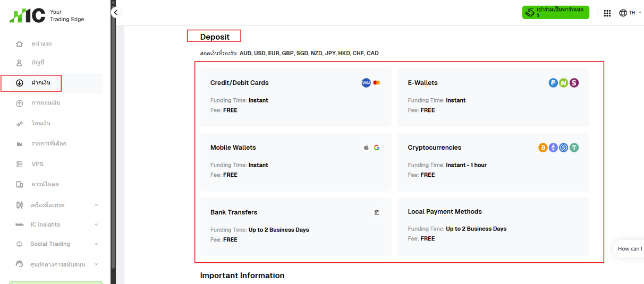Open the 'How can I' chat bubble
644x284 pixels.
tap(629, 248)
